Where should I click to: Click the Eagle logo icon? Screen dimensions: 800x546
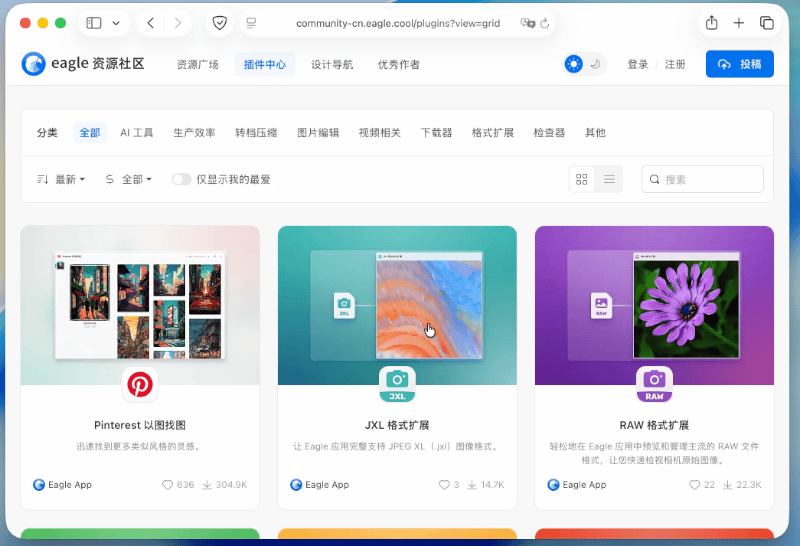click(34, 64)
